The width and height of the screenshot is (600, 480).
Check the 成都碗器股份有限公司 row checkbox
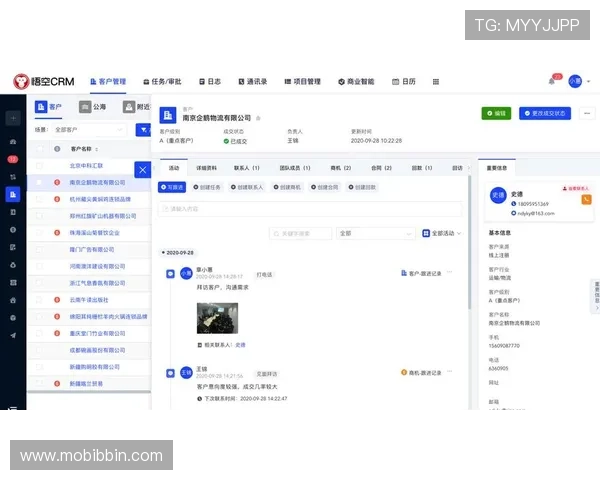coord(39,350)
